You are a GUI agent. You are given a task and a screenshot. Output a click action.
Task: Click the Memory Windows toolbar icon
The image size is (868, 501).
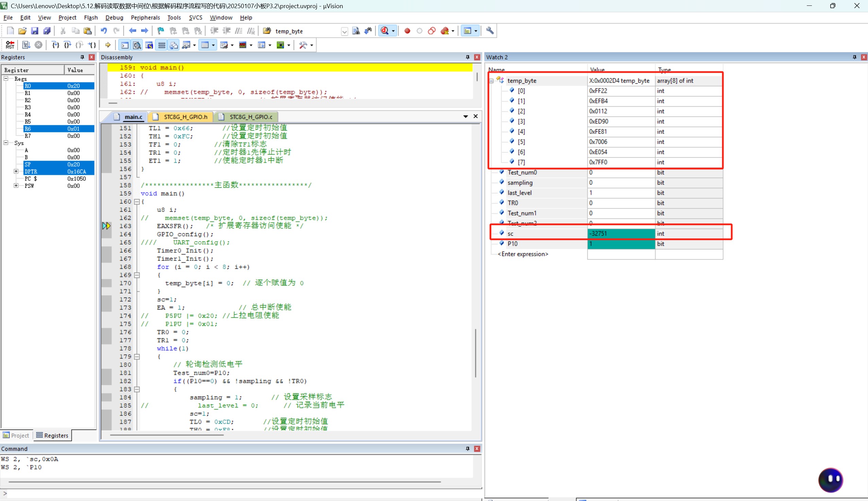pyautogui.click(x=205, y=45)
